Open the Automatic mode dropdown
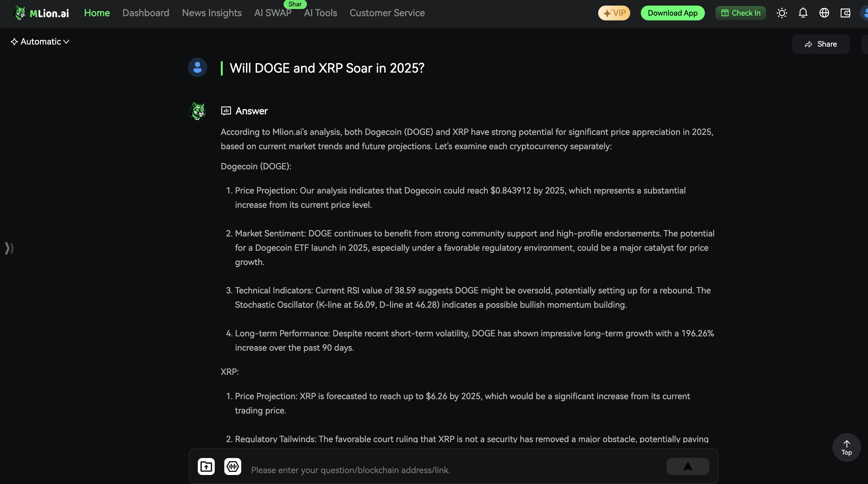The width and height of the screenshot is (868, 484). point(40,42)
